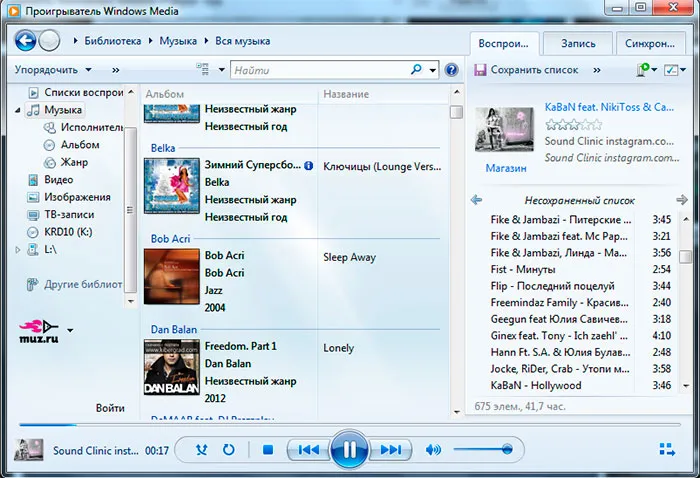
Task: Skip to the next track
Action: [x=390, y=449]
